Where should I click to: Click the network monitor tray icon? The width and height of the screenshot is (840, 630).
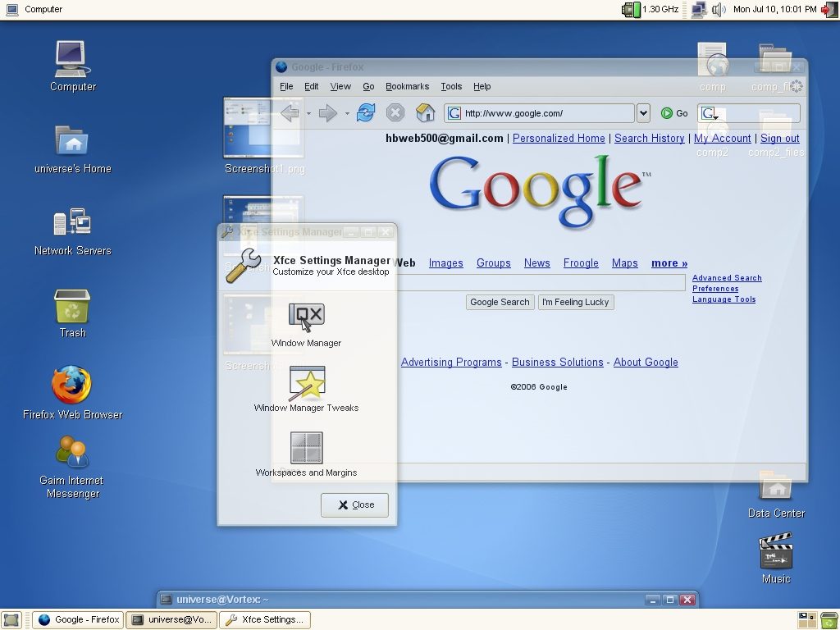pos(698,9)
